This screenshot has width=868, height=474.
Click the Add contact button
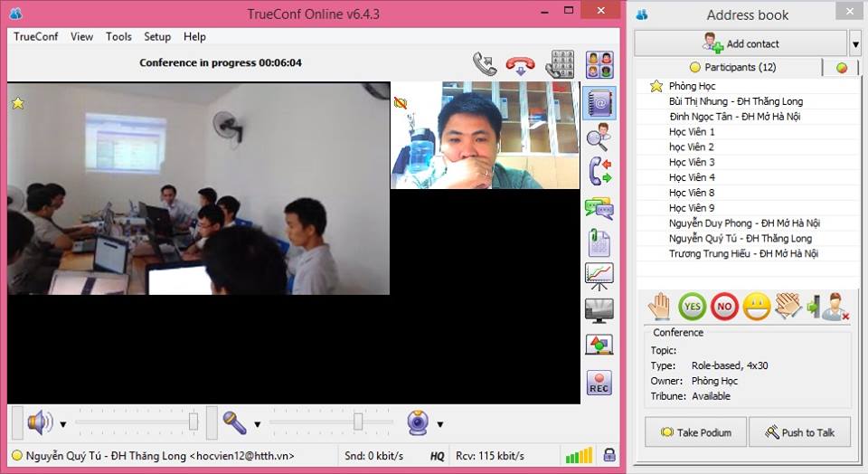pyautogui.click(x=741, y=43)
